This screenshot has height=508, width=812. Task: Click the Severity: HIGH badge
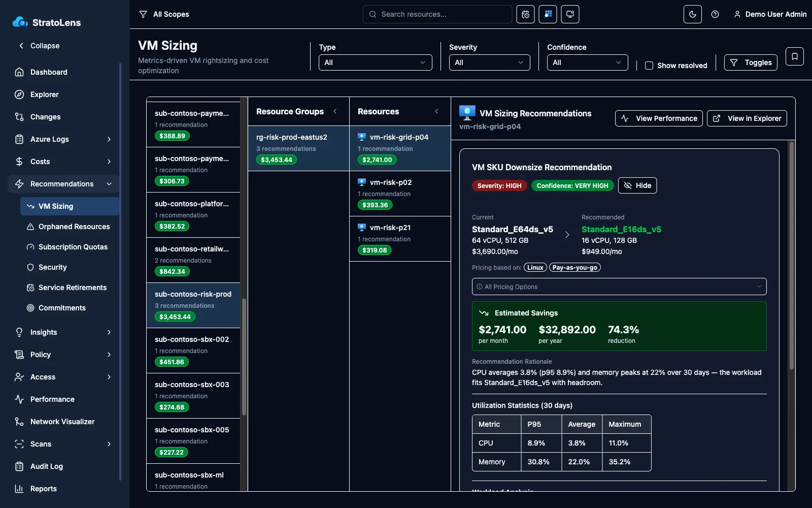click(499, 186)
